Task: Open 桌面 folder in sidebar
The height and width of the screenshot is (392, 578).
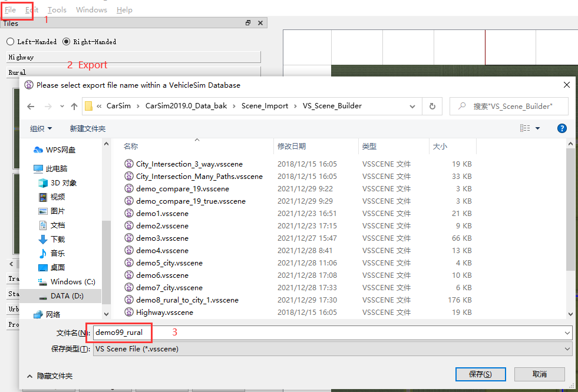Action: pyautogui.click(x=52, y=268)
